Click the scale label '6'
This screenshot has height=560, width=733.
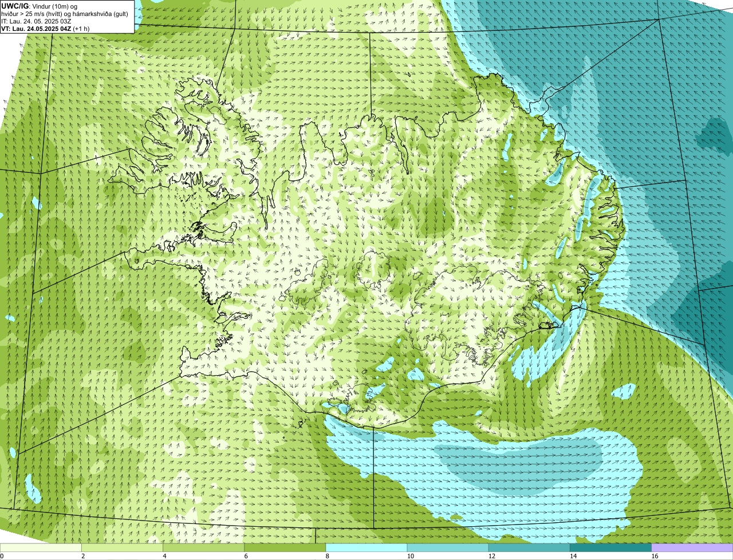tap(246, 556)
